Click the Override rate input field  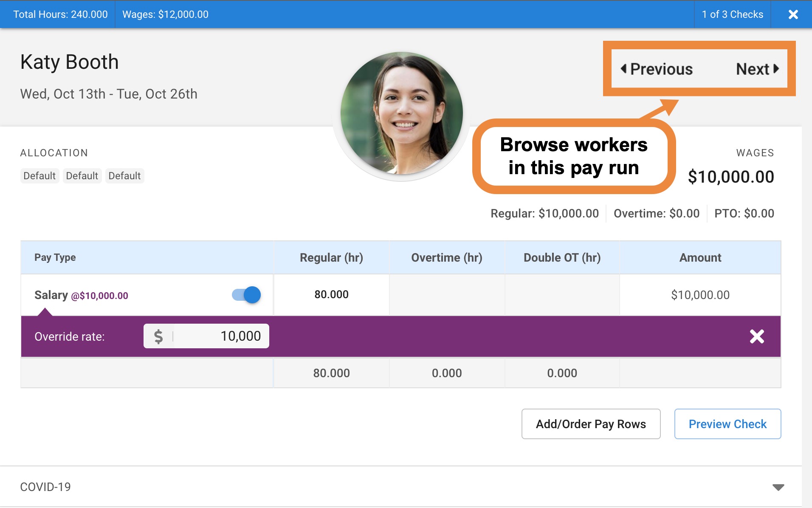click(206, 336)
